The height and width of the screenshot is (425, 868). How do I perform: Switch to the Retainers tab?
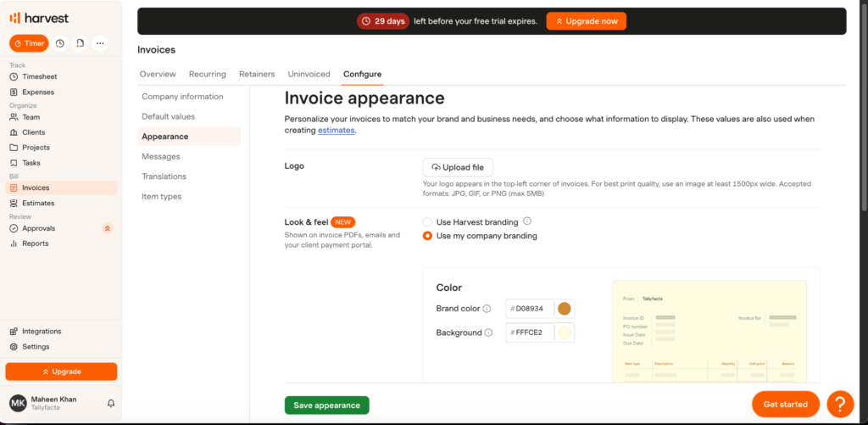pyautogui.click(x=257, y=75)
